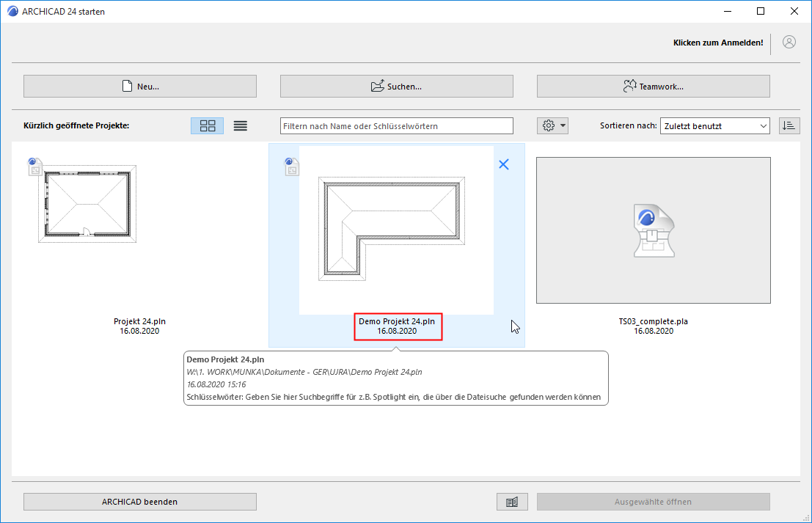Select the TS03_complete.pla thumbnail

pyautogui.click(x=654, y=230)
